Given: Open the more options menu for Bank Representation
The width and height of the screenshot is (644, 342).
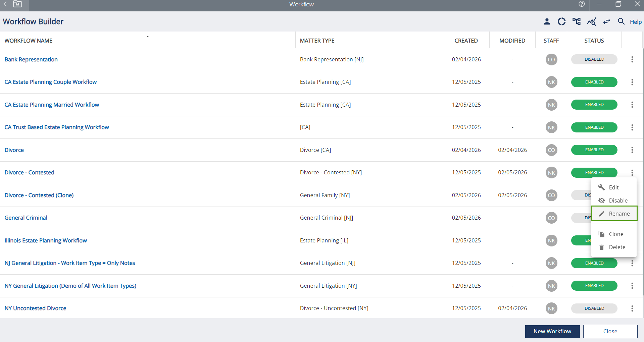Looking at the screenshot, I should [x=632, y=59].
